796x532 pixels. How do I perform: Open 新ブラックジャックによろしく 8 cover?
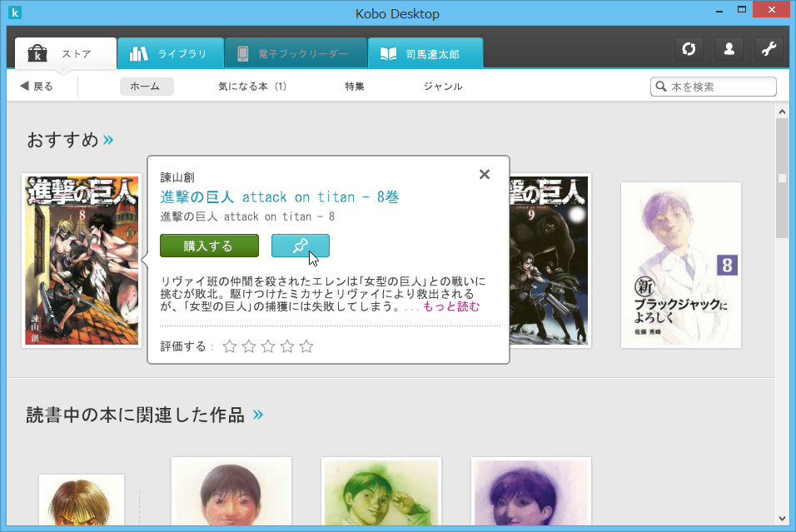point(681,265)
